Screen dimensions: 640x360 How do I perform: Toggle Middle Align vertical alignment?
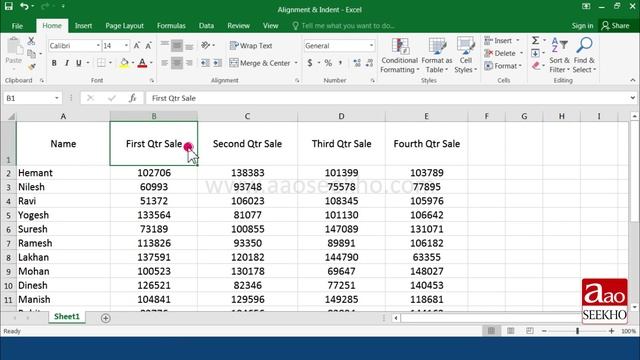[177, 45]
